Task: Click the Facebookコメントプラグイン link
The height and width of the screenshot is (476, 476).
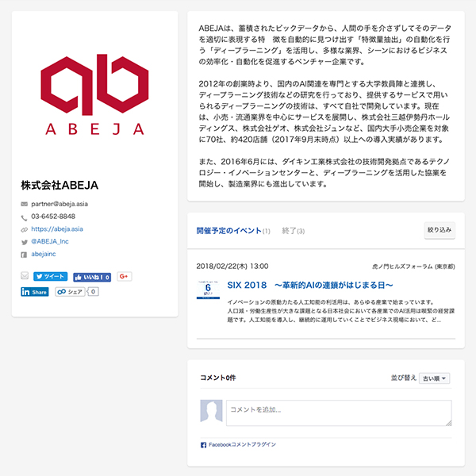Action: [242, 445]
